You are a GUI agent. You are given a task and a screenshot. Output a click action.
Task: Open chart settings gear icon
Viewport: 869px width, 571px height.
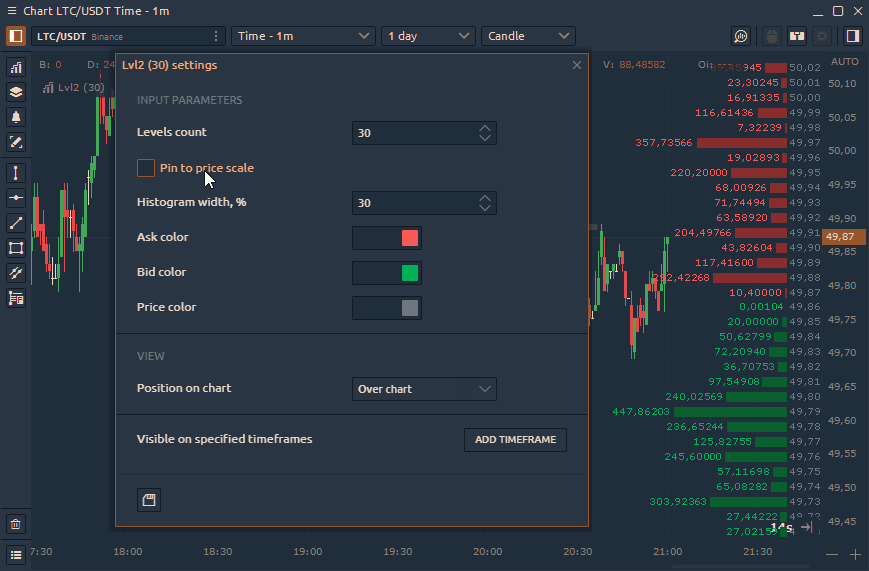[822, 36]
